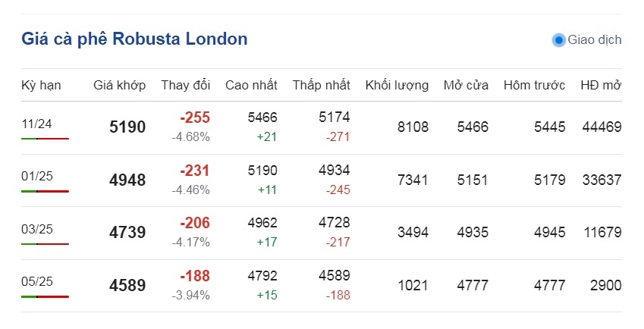Sort by the Thay đổi column header
644x329 pixels.
(x=186, y=85)
